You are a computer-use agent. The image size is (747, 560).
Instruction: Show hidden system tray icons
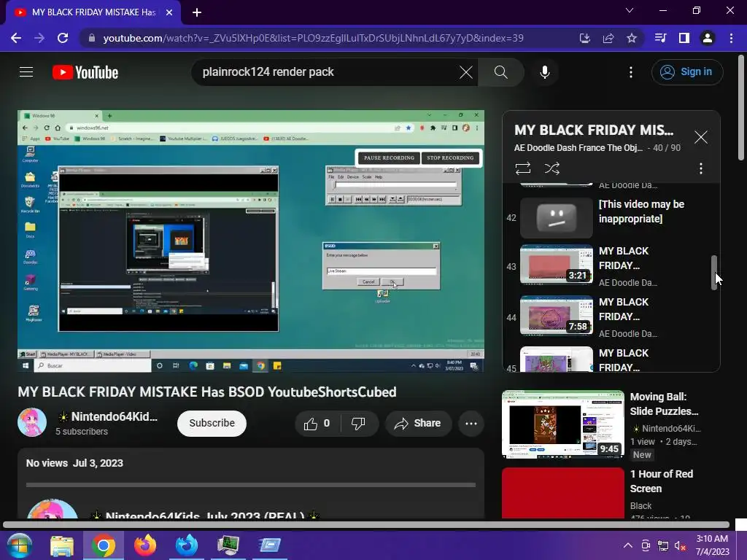point(628,545)
